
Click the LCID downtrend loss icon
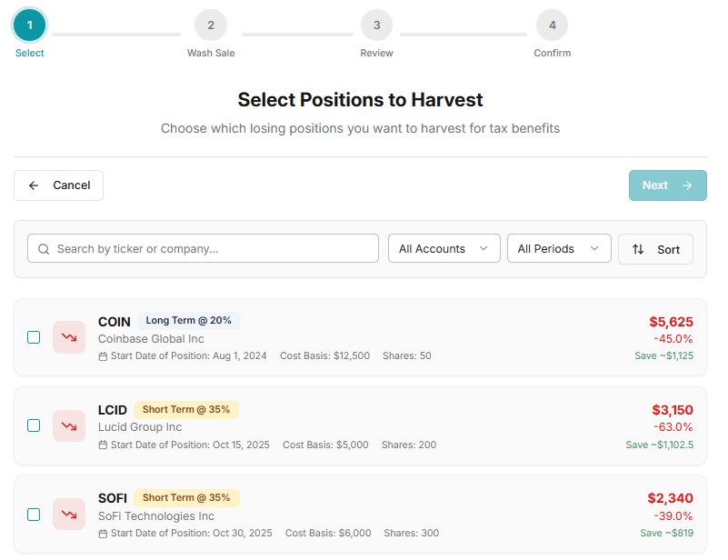[69, 425]
